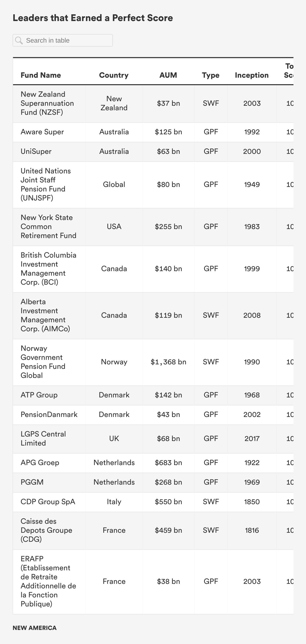
Task: Select the CDP Group SpA cell
Action: 48,502
